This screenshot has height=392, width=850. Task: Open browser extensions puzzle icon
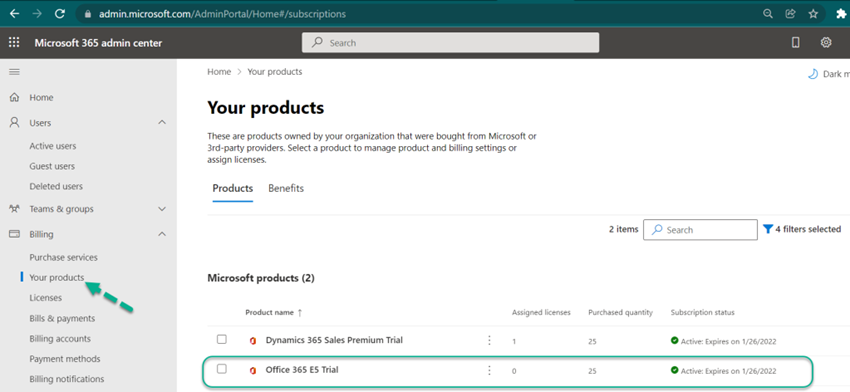[x=841, y=14]
